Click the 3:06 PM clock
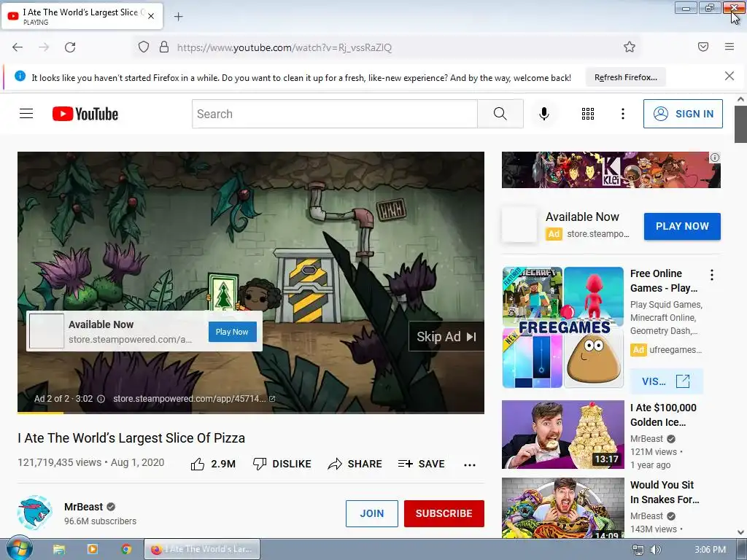This screenshot has height=560, width=747. coord(710,550)
